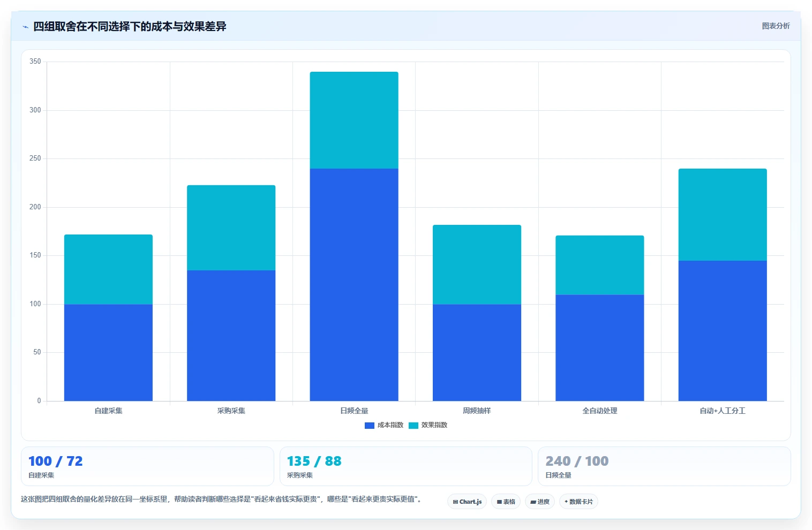The width and height of the screenshot is (812, 530).
Task: Click the Chart.js tag
Action: [467, 502]
